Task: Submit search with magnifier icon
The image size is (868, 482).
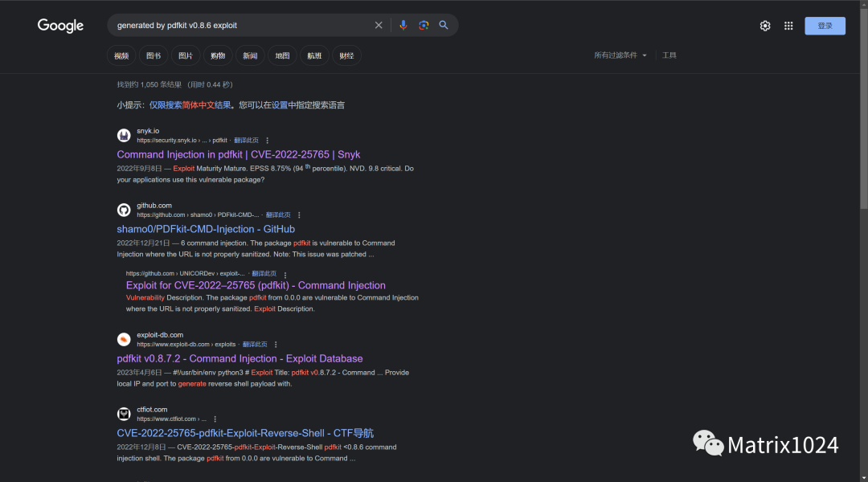Action: (444, 25)
